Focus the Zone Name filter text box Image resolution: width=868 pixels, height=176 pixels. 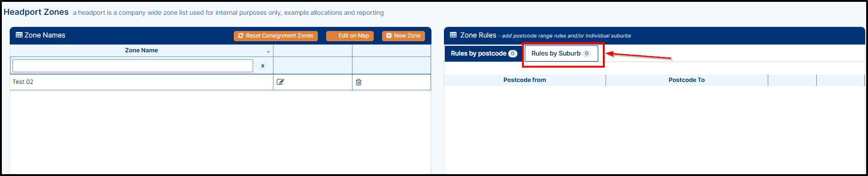tap(133, 66)
